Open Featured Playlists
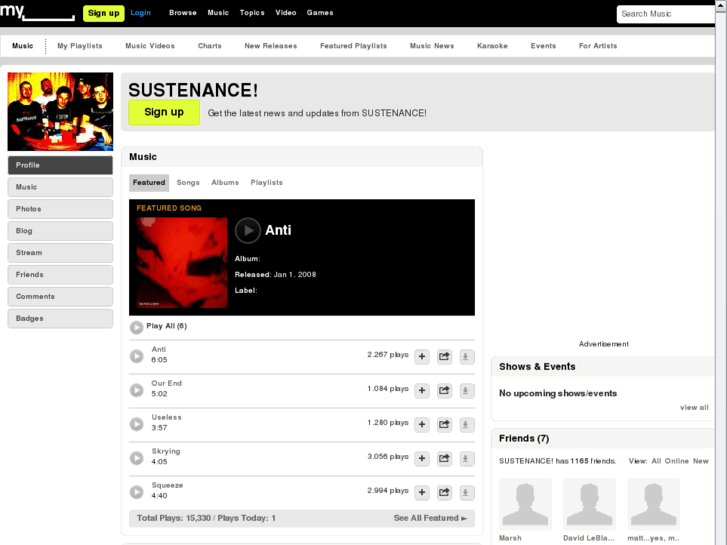Viewport: 727px width, 545px height. [x=353, y=46]
